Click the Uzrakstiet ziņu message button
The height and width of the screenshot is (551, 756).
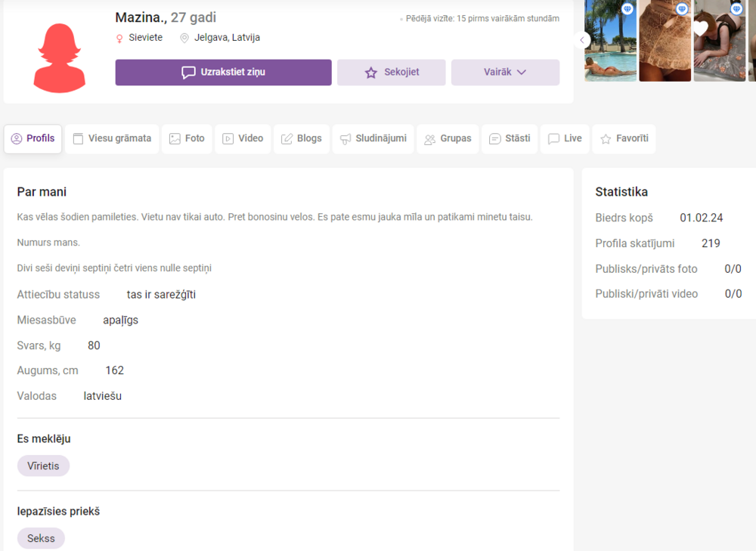(223, 73)
